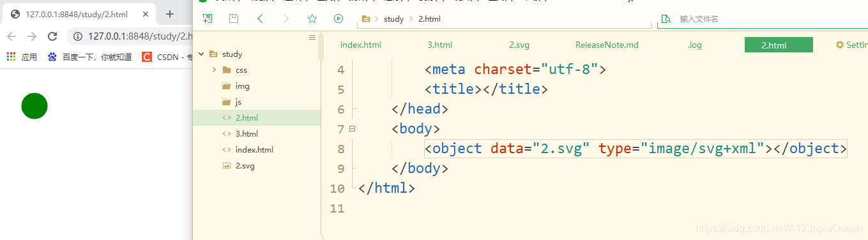
Task: Click the green circle on the web page
Action: 34,106
